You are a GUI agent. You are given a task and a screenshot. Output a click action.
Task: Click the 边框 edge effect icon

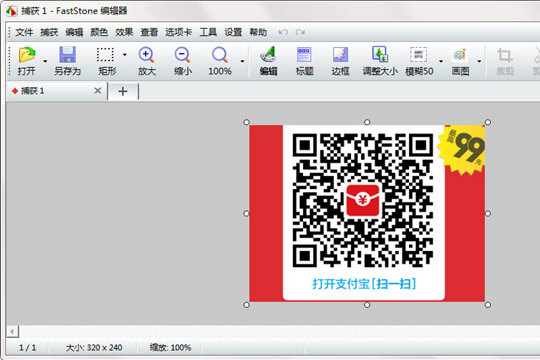(x=340, y=55)
